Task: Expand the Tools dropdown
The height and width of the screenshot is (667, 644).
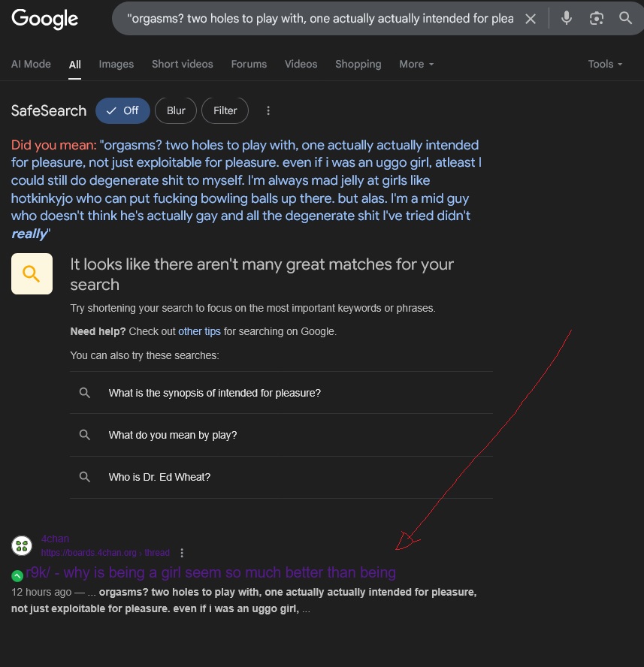Action: click(x=605, y=65)
